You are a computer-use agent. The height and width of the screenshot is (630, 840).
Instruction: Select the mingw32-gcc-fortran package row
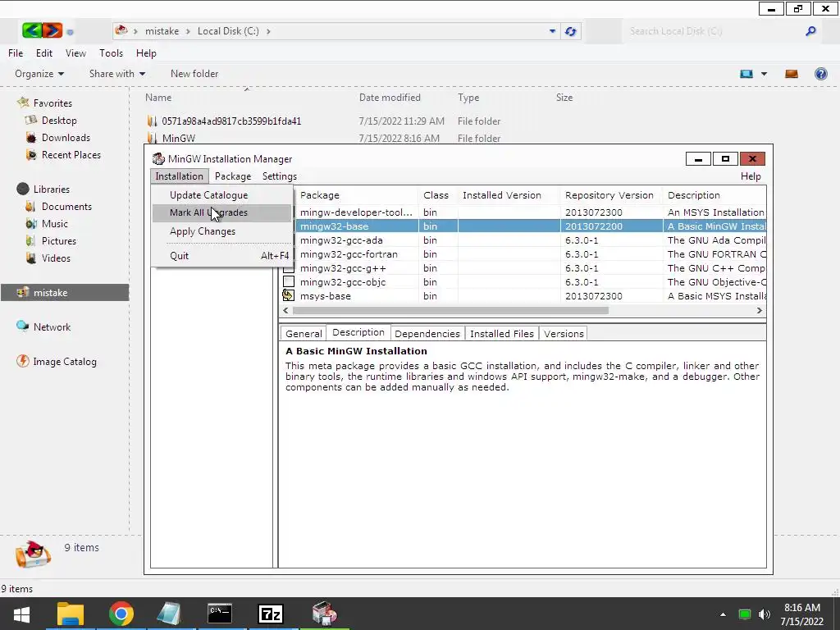point(524,254)
